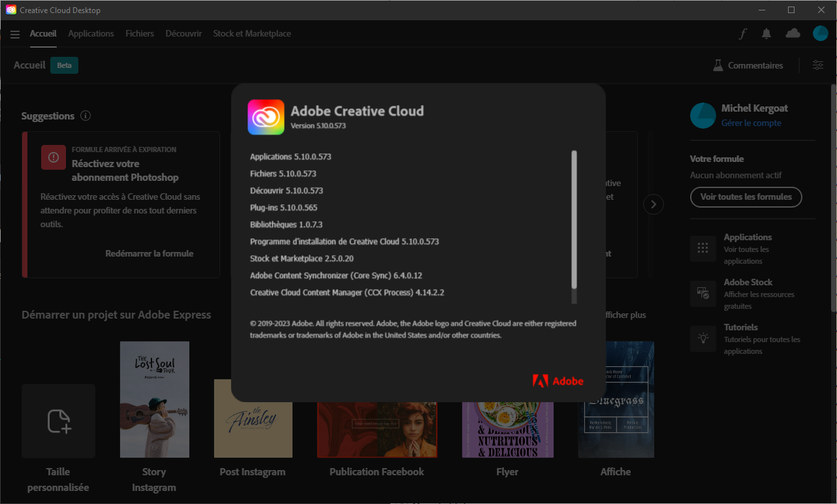Open the hamburger menu
The image size is (837, 504).
pyautogui.click(x=15, y=34)
